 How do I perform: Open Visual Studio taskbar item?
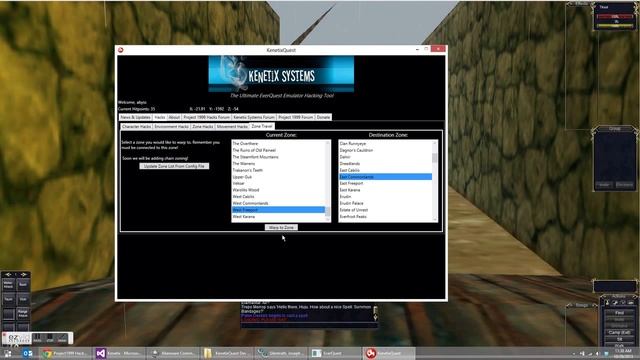click(119, 353)
